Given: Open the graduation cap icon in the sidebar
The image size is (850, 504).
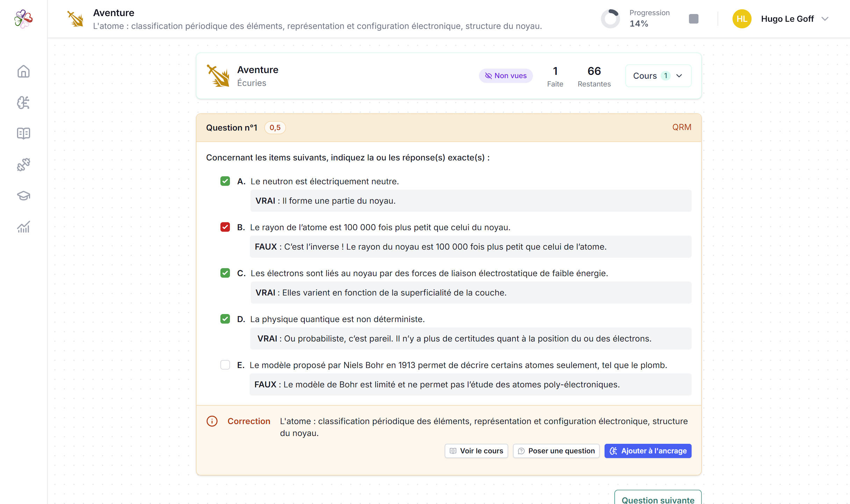Looking at the screenshot, I should (23, 195).
